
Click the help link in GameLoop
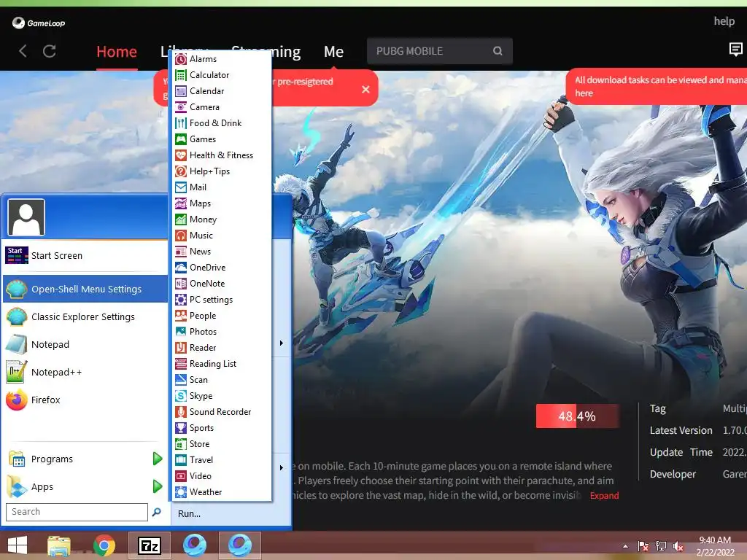coord(724,21)
